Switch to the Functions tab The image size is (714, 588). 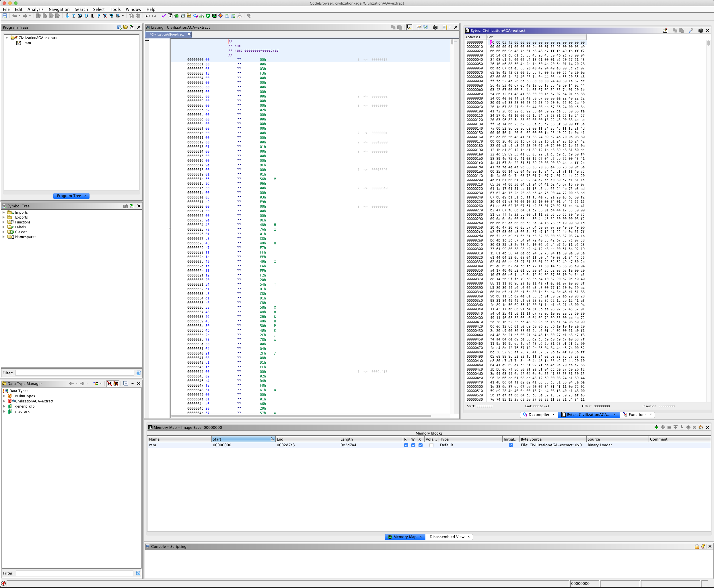[637, 414]
